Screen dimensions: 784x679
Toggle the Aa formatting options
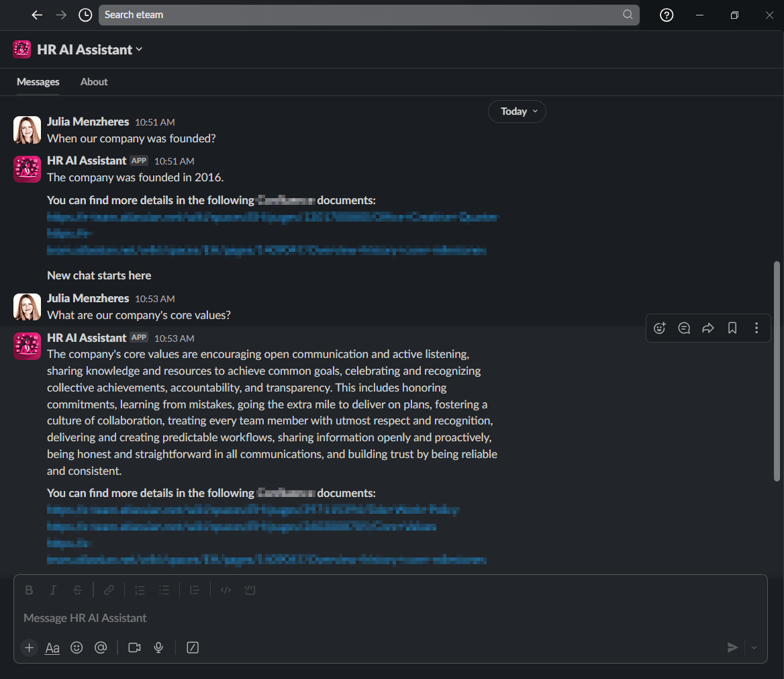[52, 647]
